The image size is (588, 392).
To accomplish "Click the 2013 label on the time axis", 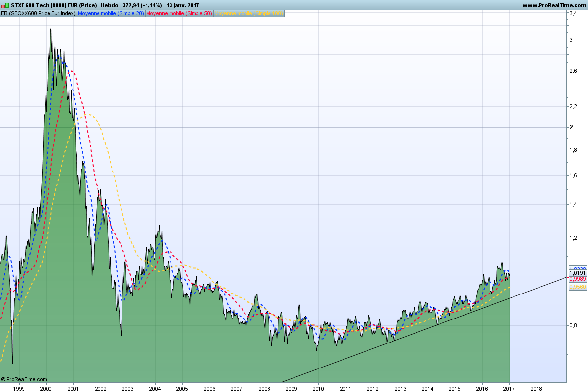I will [400, 388].
